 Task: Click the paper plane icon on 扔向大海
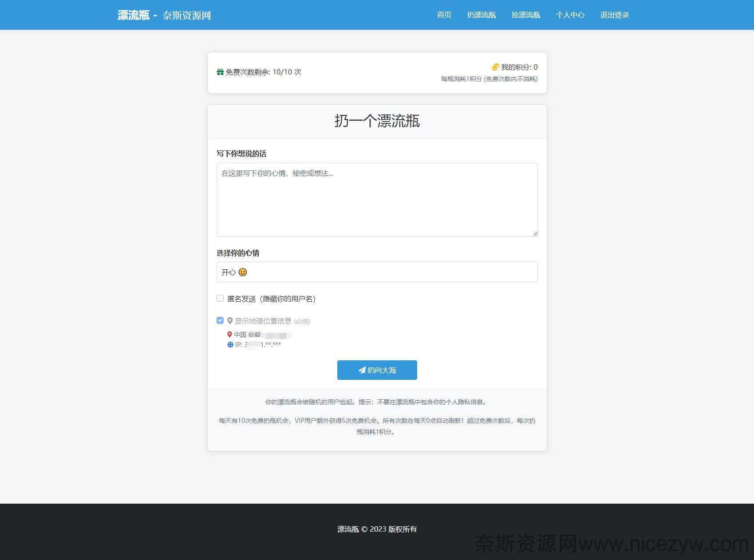pos(362,370)
